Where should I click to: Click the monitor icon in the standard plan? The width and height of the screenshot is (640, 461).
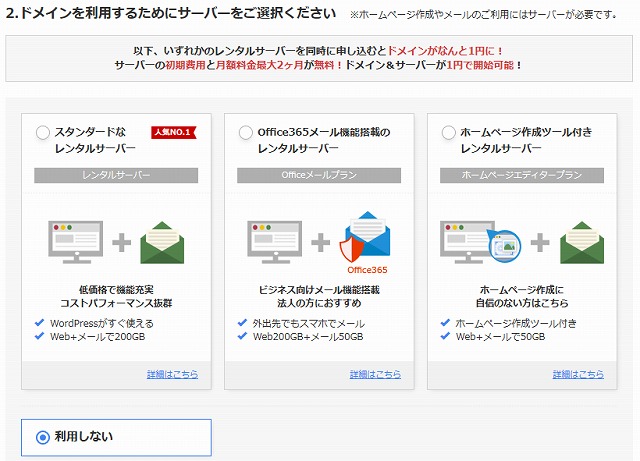(76, 242)
